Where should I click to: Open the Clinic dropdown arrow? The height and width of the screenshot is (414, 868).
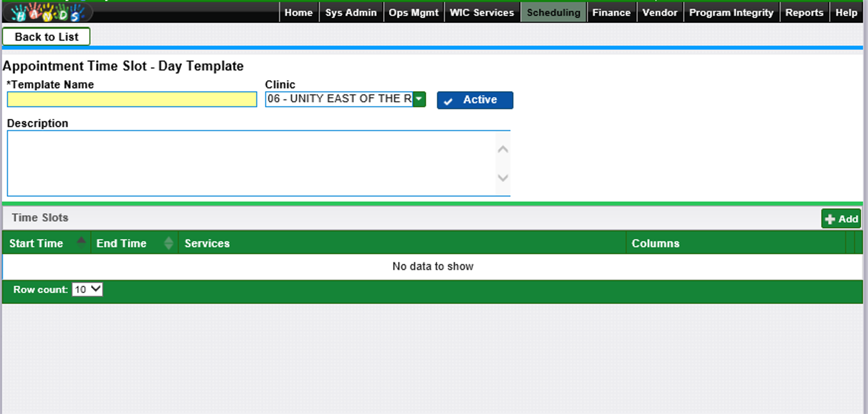(419, 99)
